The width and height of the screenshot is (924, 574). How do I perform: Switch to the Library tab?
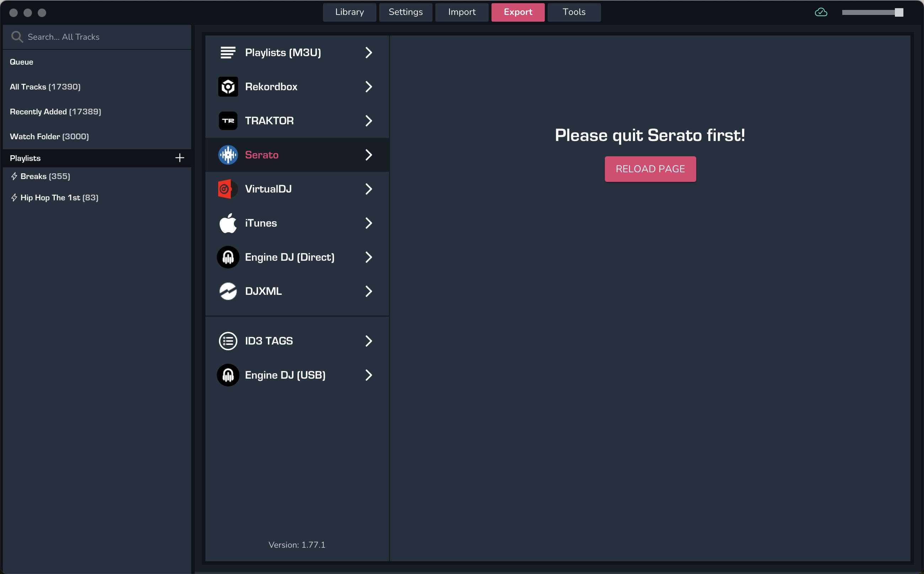tap(349, 12)
